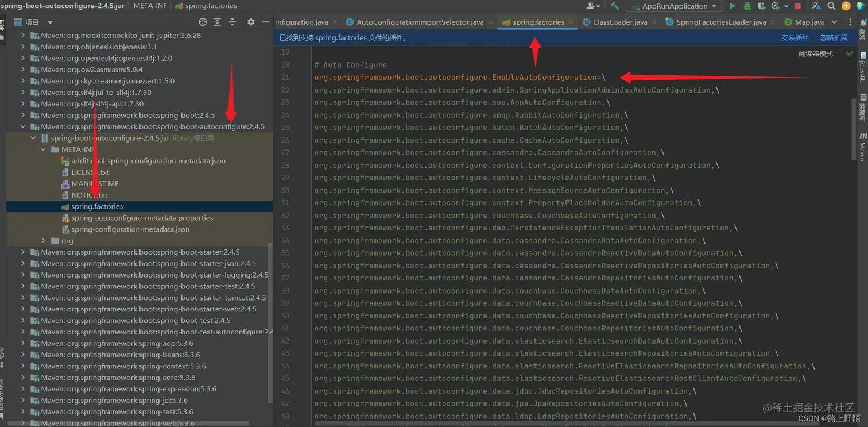The height and width of the screenshot is (427, 868).
Task: Select the spring.factories tab
Action: [538, 22]
